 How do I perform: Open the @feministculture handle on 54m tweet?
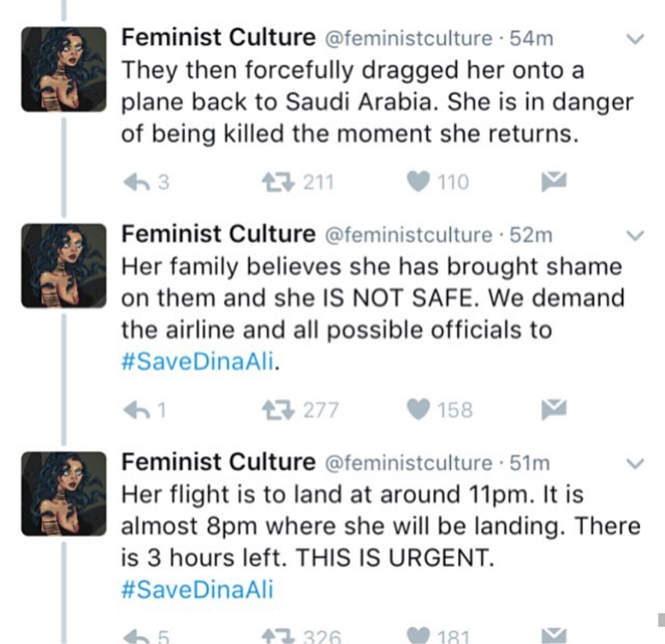click(408, 39)
